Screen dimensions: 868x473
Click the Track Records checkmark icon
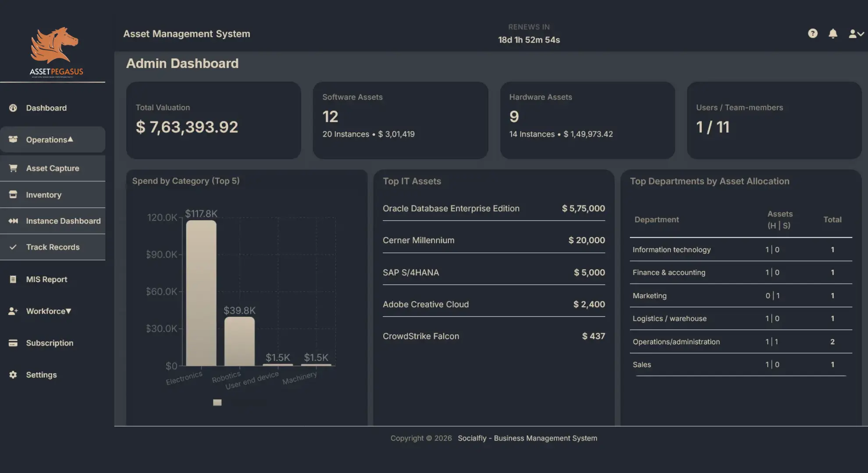tap(13, 247)
